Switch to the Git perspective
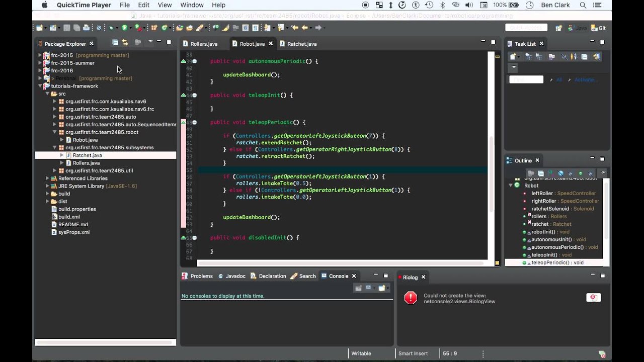This screenshot has width=644, height=362. pyautogui.click(x=599, y=28)
